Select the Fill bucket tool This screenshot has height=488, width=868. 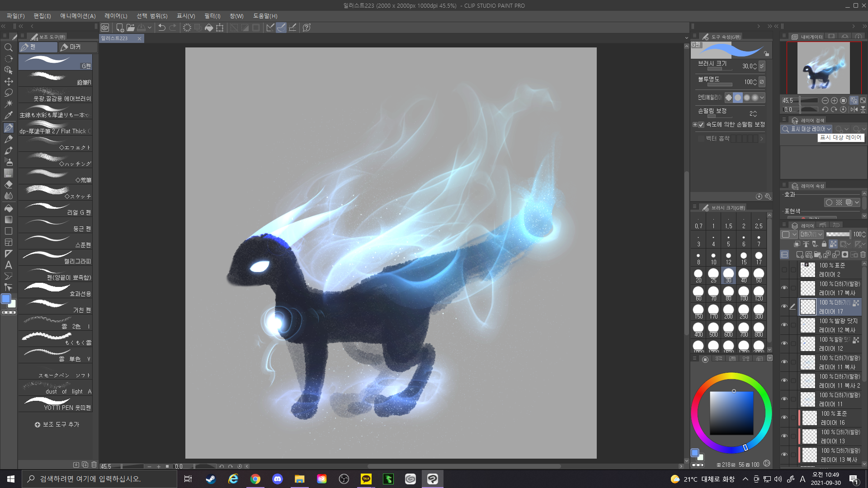tap(8, 208)
